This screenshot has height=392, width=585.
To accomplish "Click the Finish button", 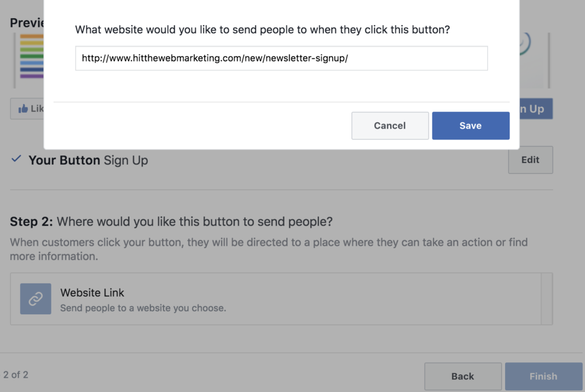I will (x=543, y=377).
